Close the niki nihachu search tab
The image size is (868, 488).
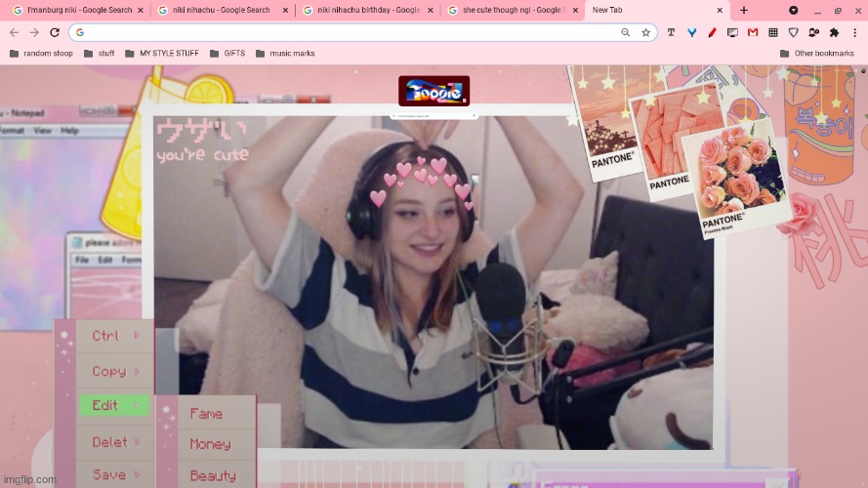pos(285,10)
